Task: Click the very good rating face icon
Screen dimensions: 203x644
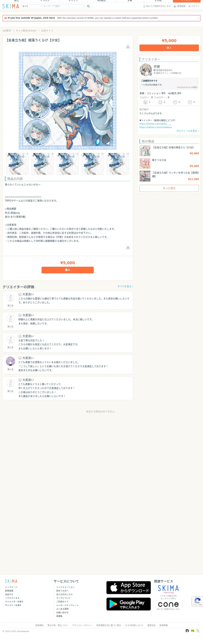Action: [x=145, y=102]
